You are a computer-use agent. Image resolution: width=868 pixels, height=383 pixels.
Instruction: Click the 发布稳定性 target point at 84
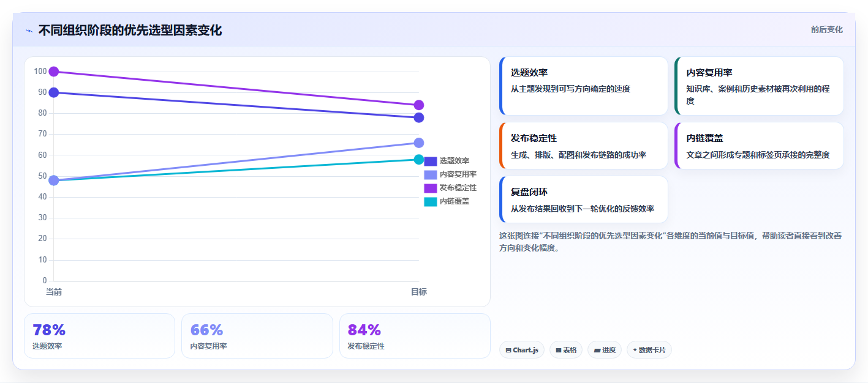(419, 105)
